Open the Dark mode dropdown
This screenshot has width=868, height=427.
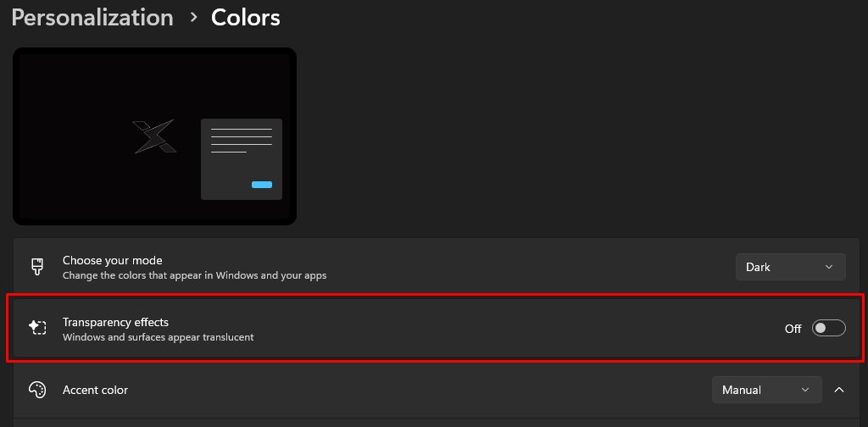tap(790, 267)
